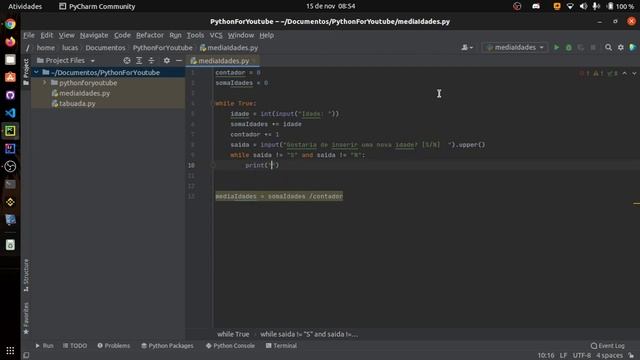Image resolution: width=640 pixels, height=360 pixels.
Task: Click 'home' in the breadcrumb path
Action: pyautogui.click(x=45, y=48)
